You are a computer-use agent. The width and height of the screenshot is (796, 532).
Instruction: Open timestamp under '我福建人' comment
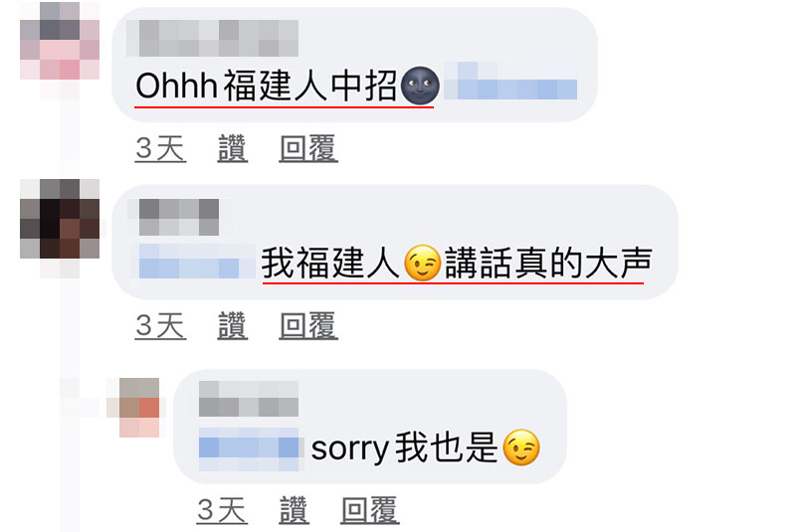pos(160,325)
